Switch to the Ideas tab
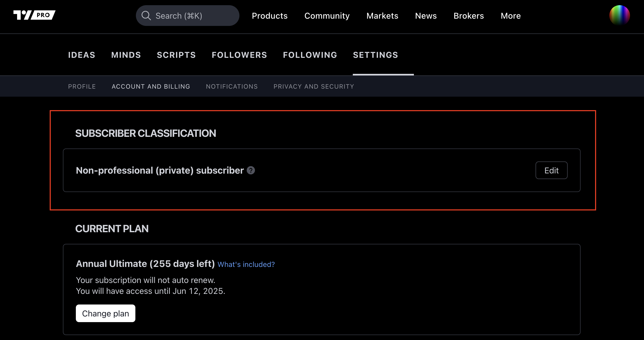 click(x=82, y=55)
